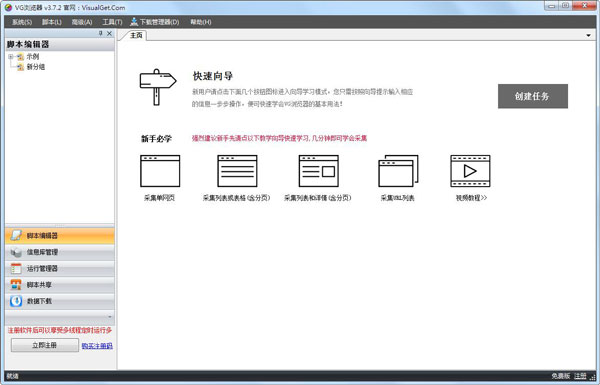Open the 采集单网页 wizard icon

click(x=160, y=171)
